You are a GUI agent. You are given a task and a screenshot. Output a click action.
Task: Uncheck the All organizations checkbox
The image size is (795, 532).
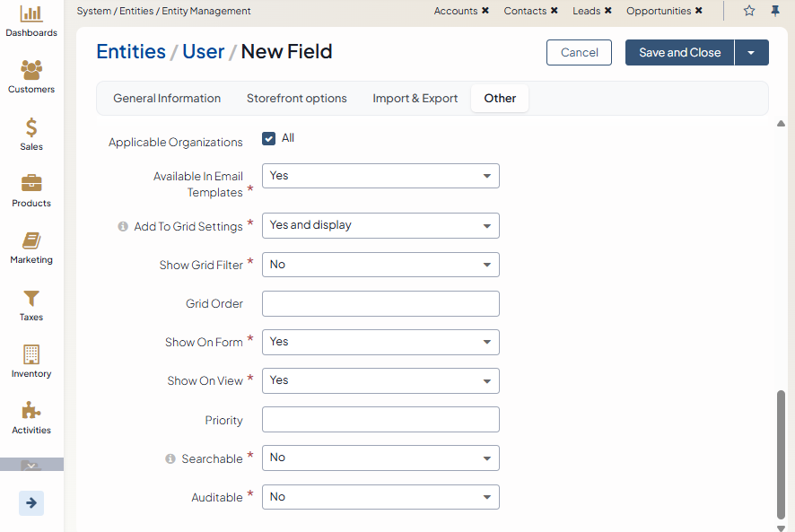[x=269, y=138]
